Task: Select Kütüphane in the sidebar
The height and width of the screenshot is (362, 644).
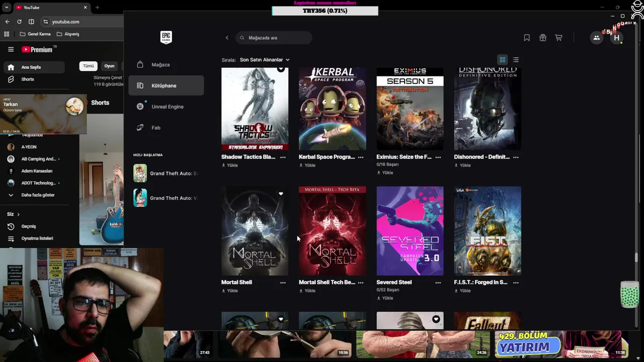Action: click(166, 85)
